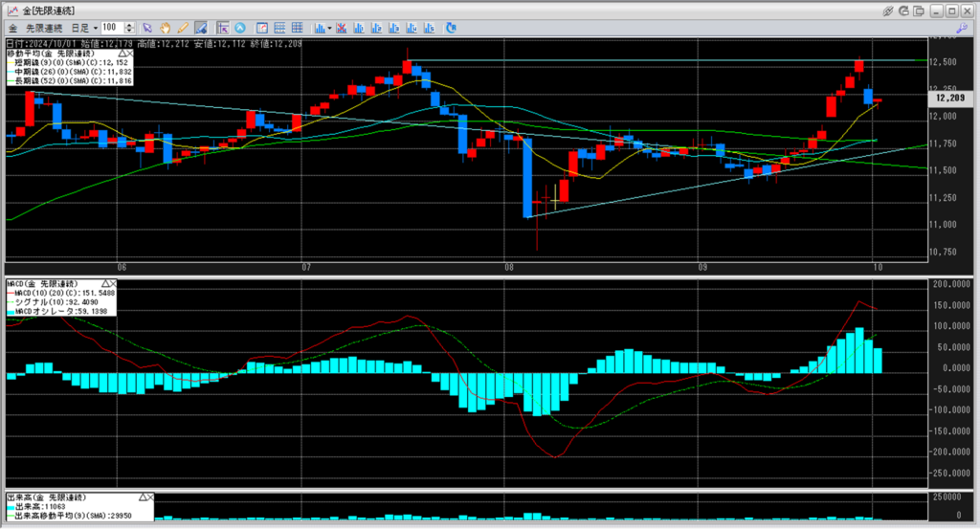Viewport: 980px width, 529px height.
Task: Expand the bar chart type dropdown arrow
Action: pos(329,28)
